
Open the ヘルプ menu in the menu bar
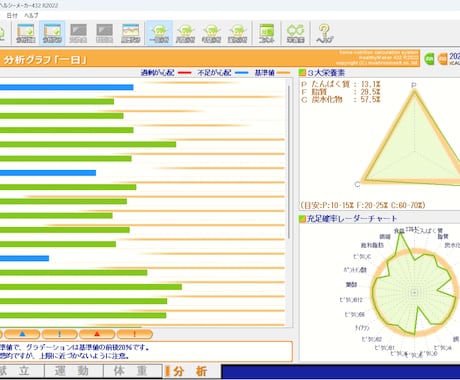[x=31, y=15]
